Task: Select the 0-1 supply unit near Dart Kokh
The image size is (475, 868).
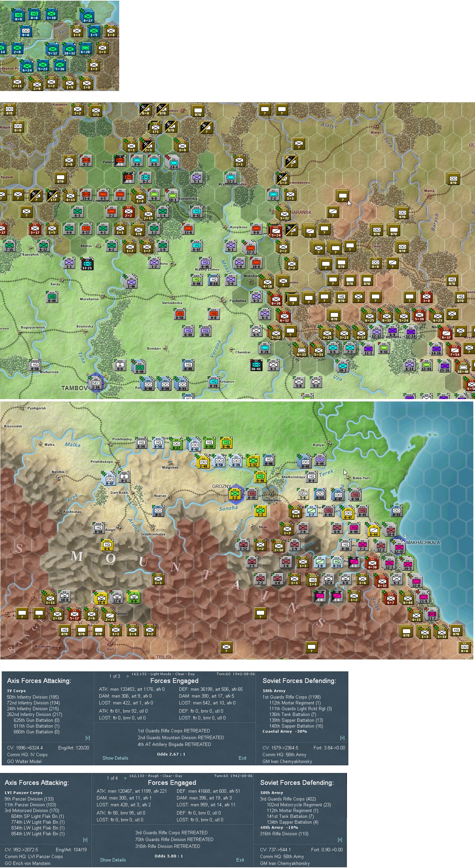Action: pyautogui.click(x=124, y=476)
